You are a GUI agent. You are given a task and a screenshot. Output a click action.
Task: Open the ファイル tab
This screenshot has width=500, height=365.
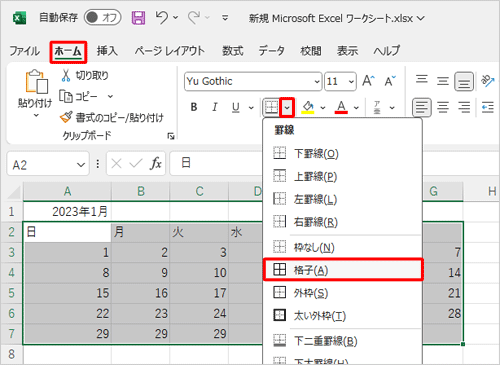[24, 51]
